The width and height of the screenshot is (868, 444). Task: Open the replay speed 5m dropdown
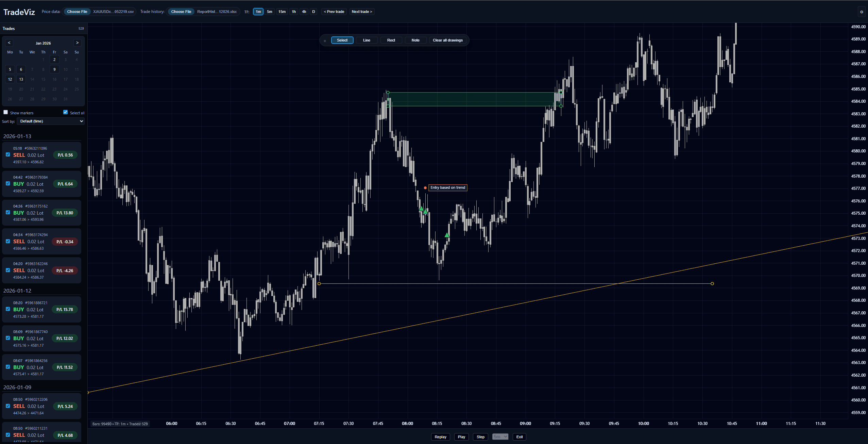[x=500, y=437]
